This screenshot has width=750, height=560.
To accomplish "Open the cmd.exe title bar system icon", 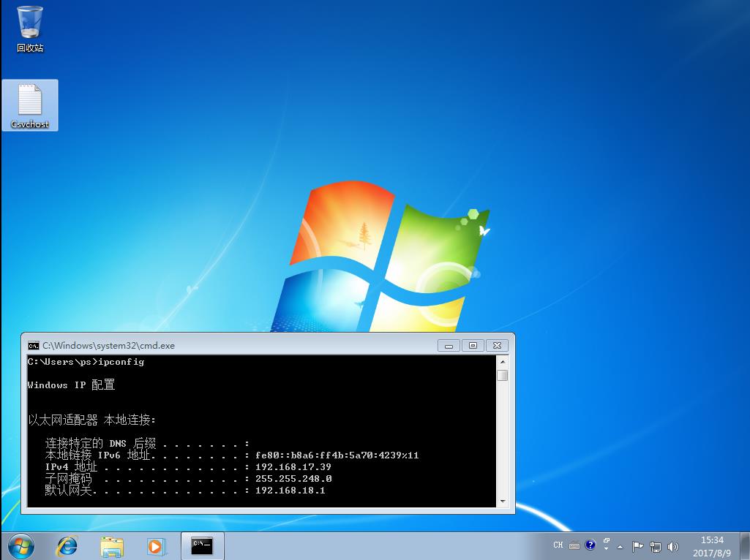I will (x=34, y=346).
